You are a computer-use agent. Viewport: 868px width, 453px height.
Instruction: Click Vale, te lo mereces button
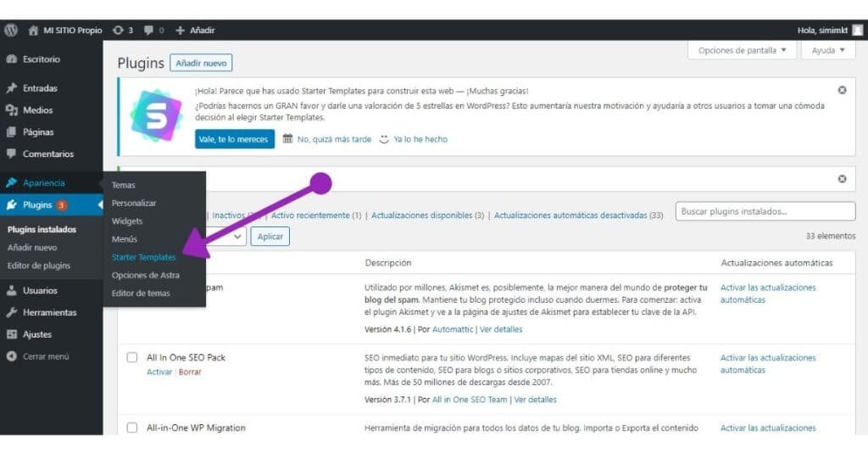[234, 139]
